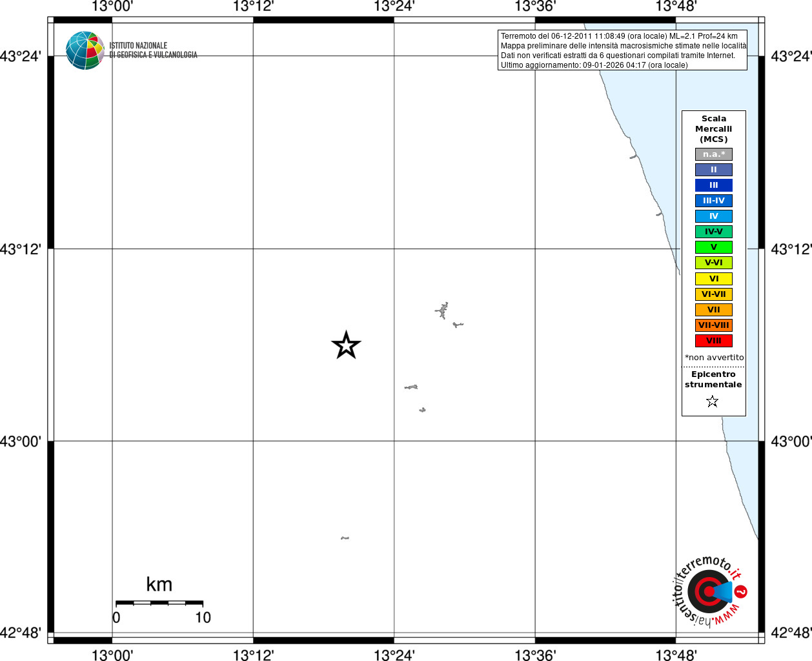Viewport: 812px width, 661px height.
Task: Click the 'Terremoto del 06-12-2011' info line
Action: 619,36
